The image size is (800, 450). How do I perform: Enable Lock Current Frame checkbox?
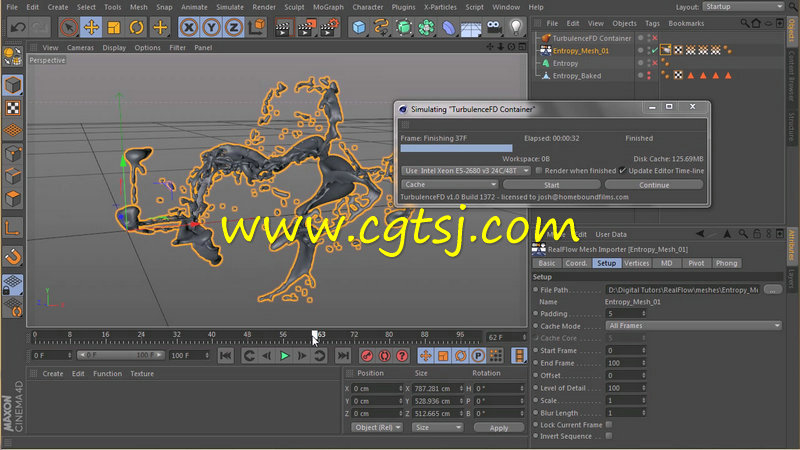609,424
